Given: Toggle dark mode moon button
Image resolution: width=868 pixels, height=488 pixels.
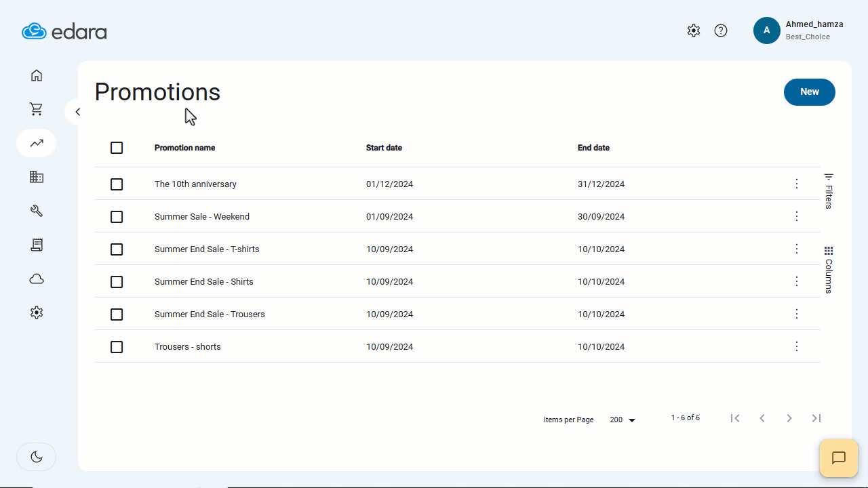Looking at the screenshot, I should 37,457.
